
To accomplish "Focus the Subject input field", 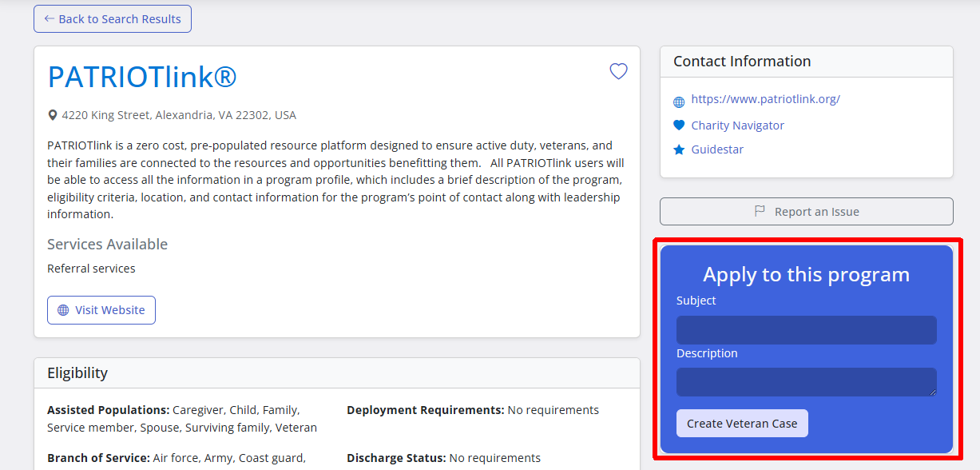I will coord(807,330).
